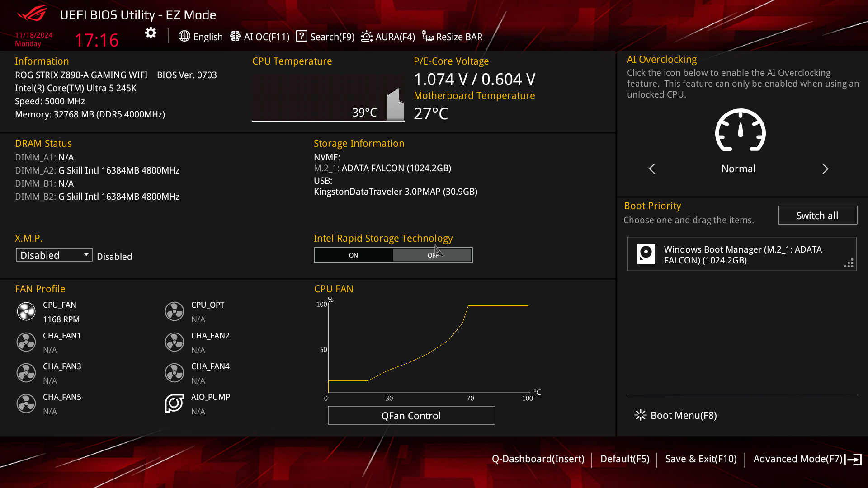Click the 27°C motherboard temperature value
This screenshot has height=488, width=868.
[x=431, y=113]
